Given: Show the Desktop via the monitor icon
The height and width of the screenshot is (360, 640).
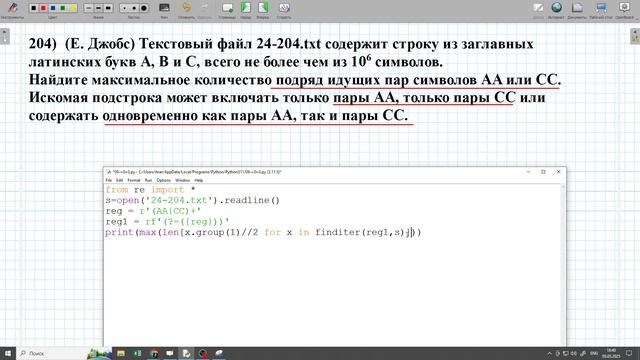Looking at the screenshot, I should tap(601, 9).
